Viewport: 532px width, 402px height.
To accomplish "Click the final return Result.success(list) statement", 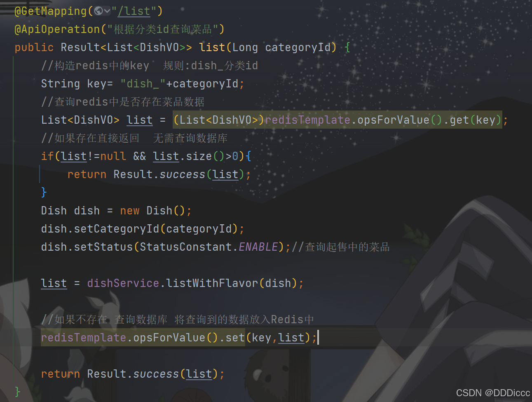I will [133, 374].
